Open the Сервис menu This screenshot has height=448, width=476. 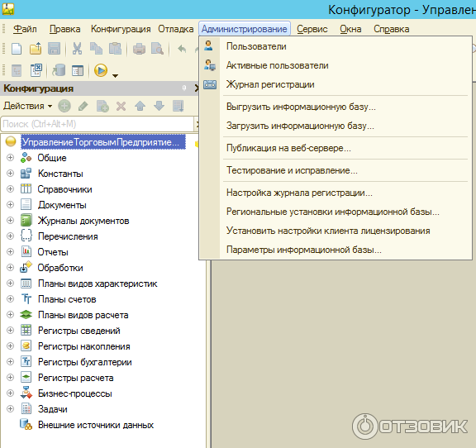click(x=312, y=29)
